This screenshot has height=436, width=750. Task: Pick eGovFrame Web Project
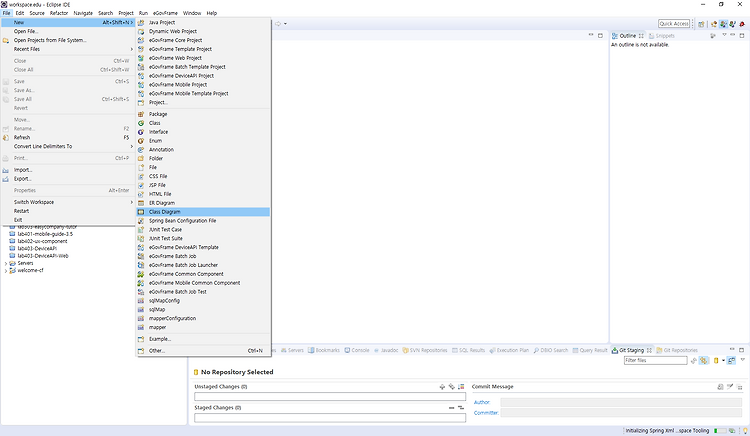point(203,58)
